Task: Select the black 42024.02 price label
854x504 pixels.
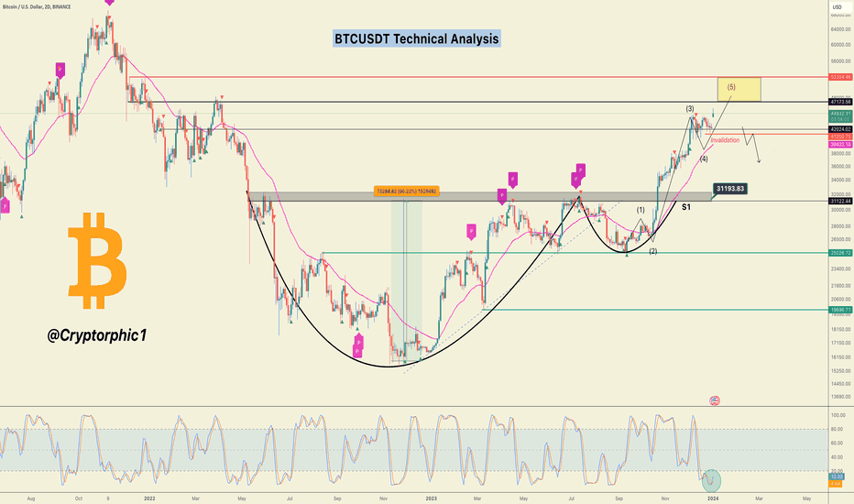Action: [841, 130]
